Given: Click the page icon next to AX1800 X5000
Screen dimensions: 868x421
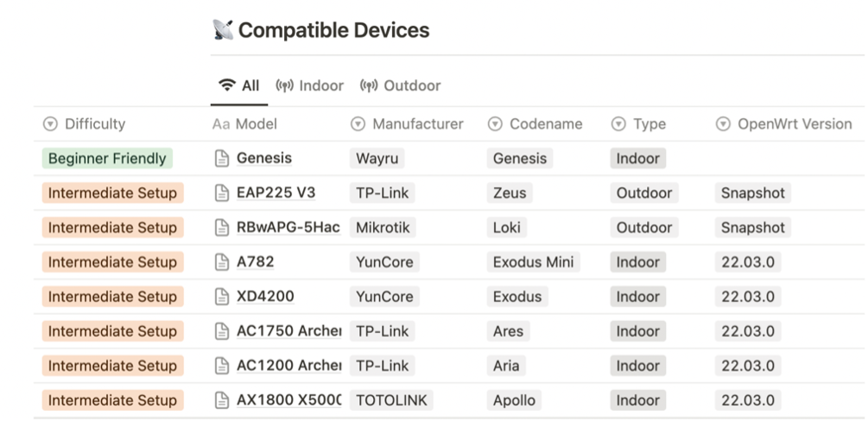Looking at the screenshot, I should [221, 400].
